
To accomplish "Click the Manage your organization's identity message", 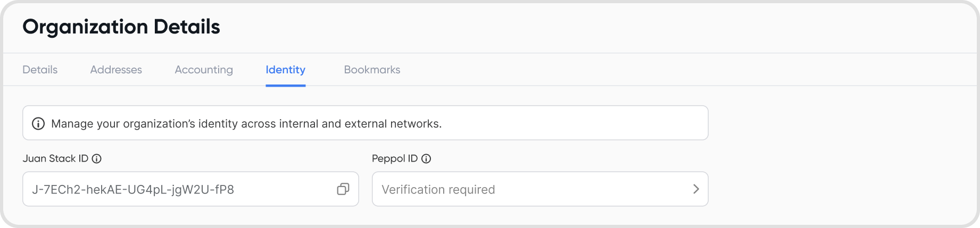I will pos(246,124).
